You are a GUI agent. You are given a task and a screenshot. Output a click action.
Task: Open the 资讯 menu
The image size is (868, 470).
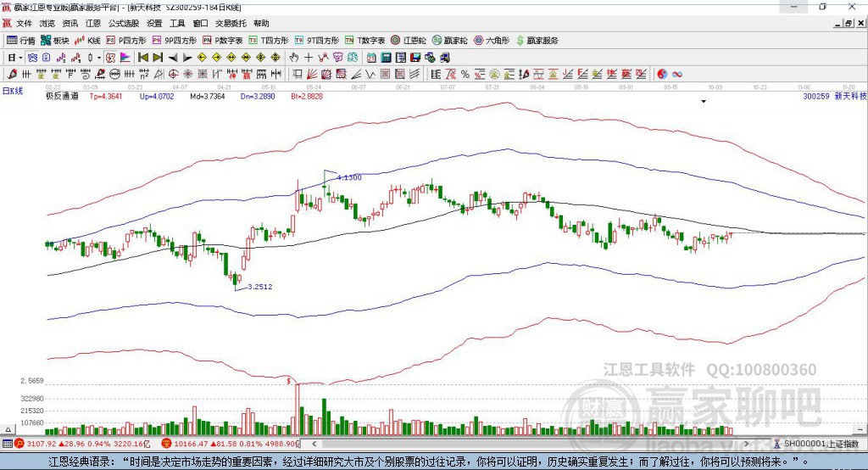pyautogui.click(x=70, y=23)
